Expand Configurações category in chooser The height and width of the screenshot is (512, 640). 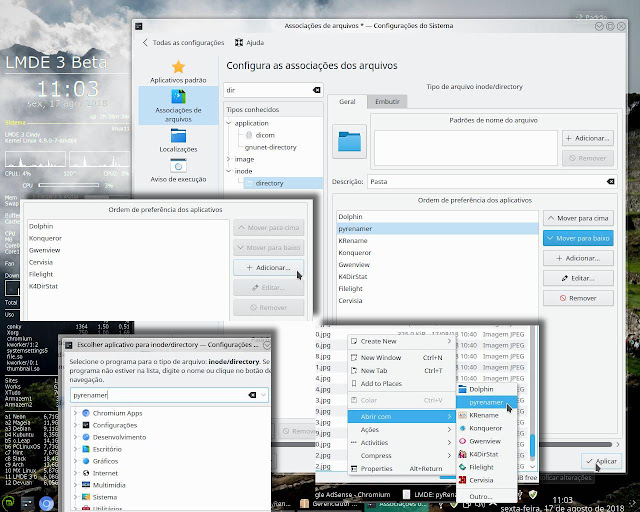[76, 425]
